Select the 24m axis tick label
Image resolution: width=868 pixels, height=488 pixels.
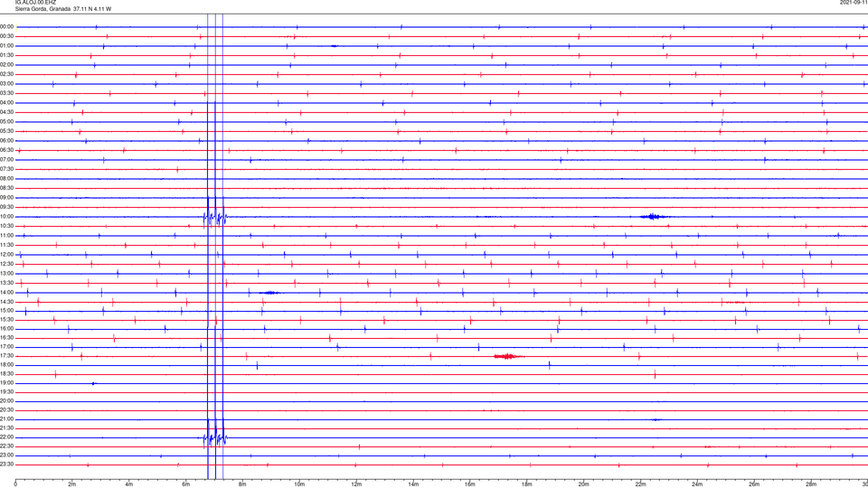[x=697, y=484]
